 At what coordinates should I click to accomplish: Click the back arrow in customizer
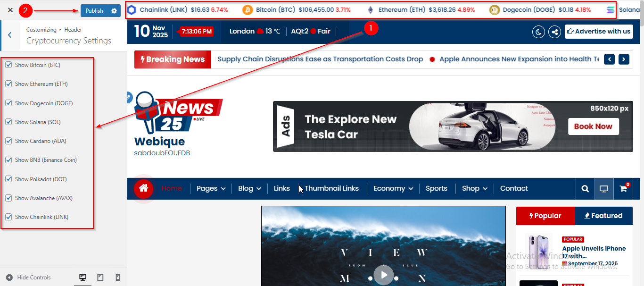click(10, 35)
